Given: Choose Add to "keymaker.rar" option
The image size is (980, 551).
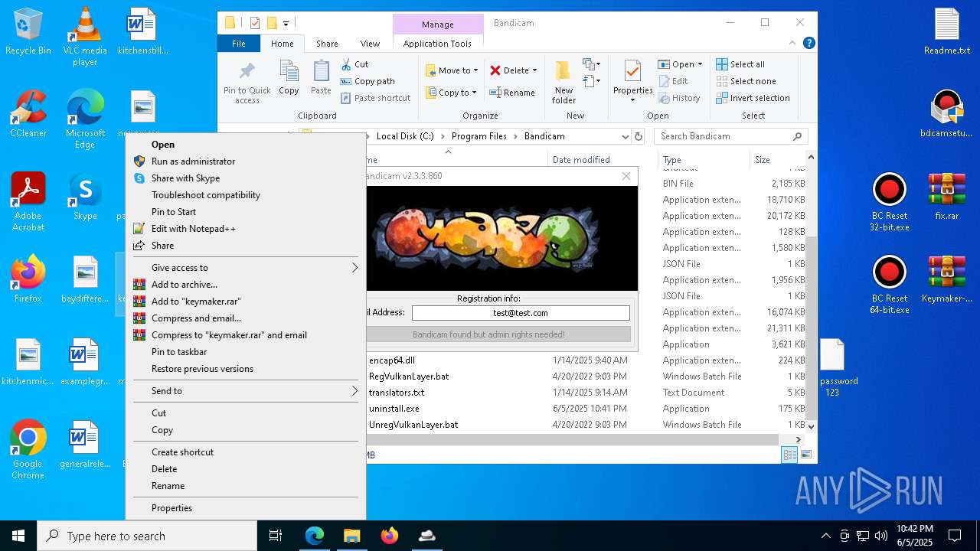Looking at the screenshot, I should point(246,302).
